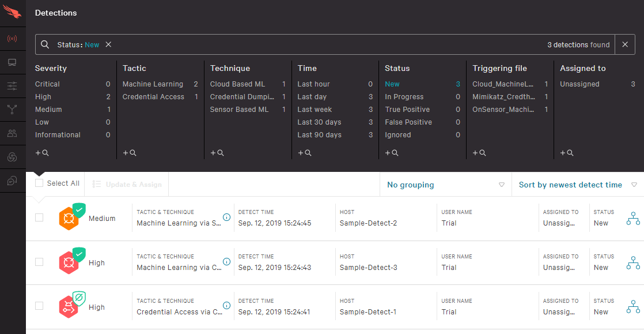644x334 pixels.
Task: Click the info icon beside Machine Learning technique
Action: (226, 217)
